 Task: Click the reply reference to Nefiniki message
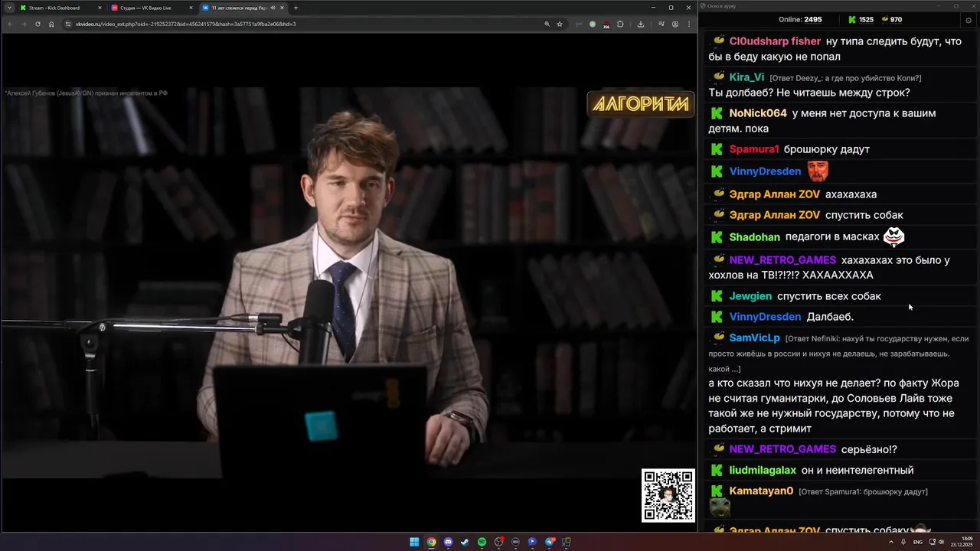[840, 354]
